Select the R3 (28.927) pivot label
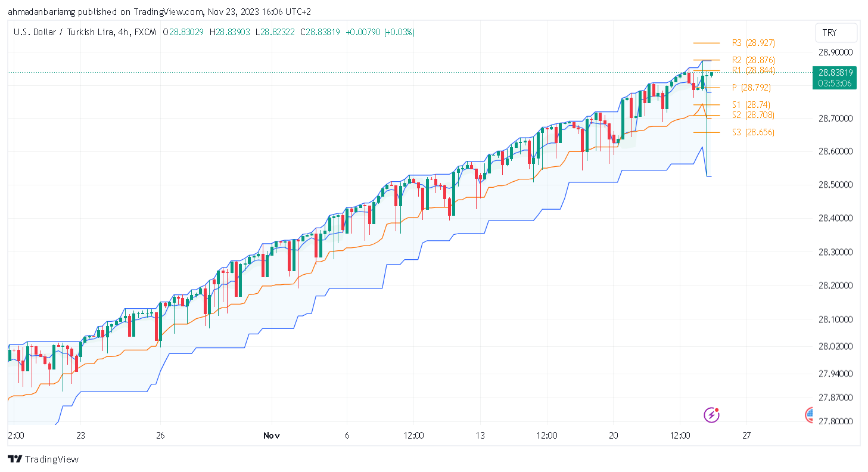868x472 pixels. 753,43
